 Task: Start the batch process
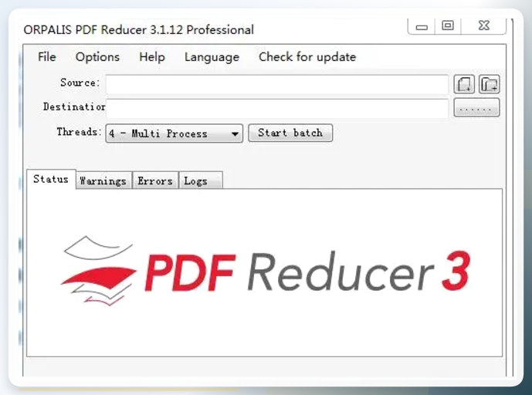point(290,133)
